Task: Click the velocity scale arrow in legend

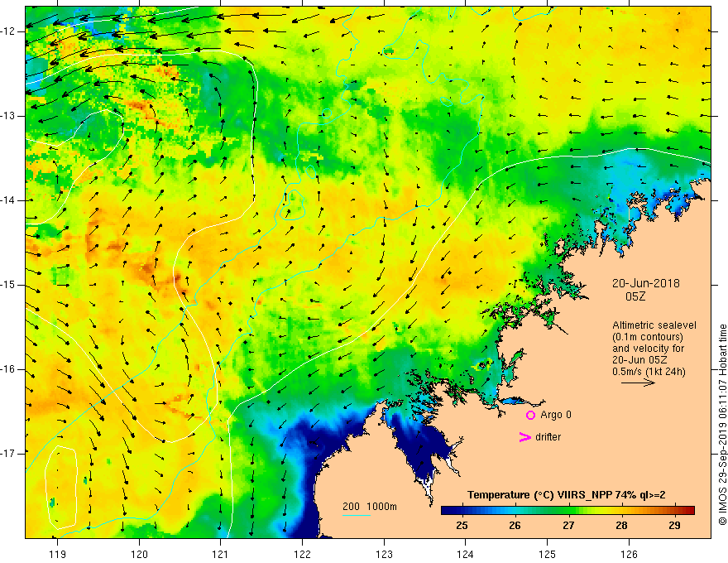Action: [x=639, y=383]
